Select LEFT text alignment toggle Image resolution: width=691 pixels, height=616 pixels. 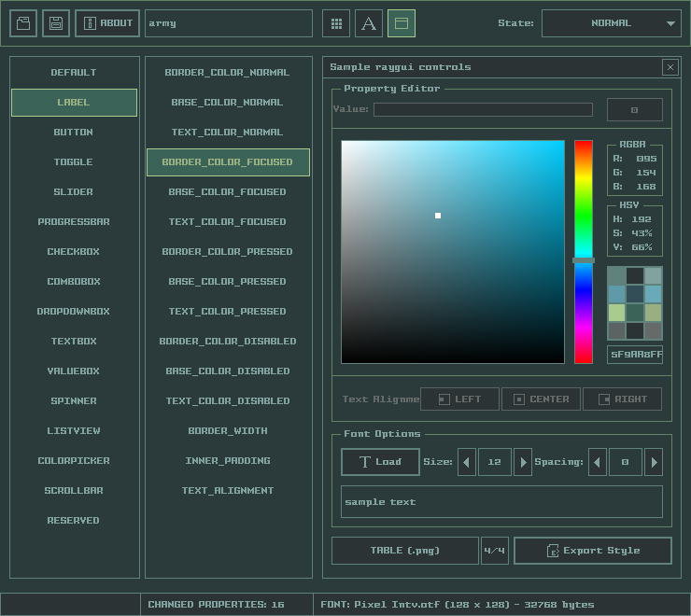[x=459, y=399]
